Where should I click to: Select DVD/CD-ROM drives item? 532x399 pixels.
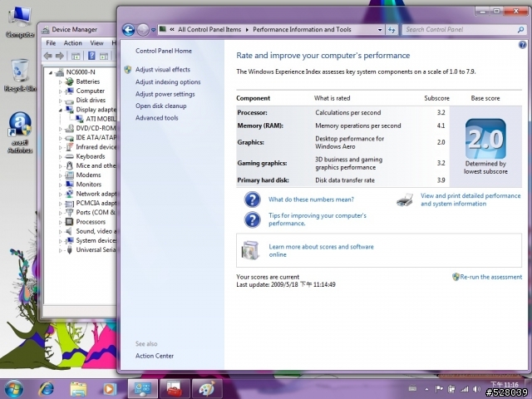click(x=96, y=128)
